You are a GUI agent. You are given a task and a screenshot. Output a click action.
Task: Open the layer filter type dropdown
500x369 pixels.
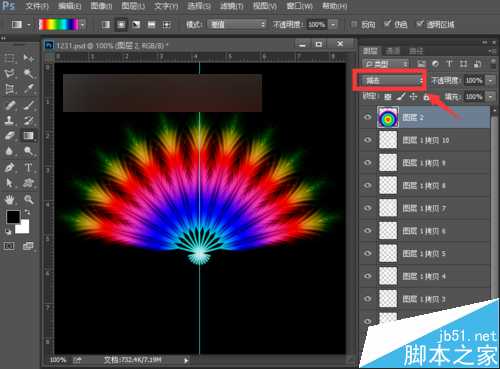point(386,64)
